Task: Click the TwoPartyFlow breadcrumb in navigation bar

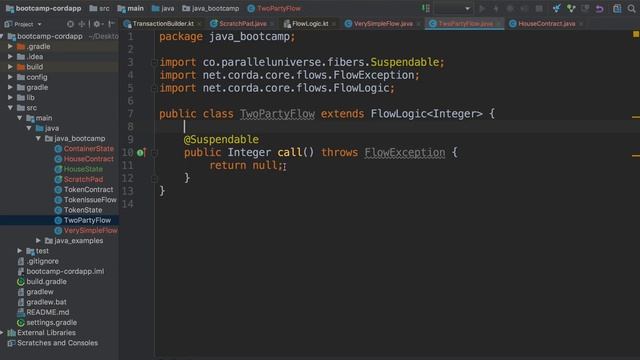Action: [x=274, y=8]
